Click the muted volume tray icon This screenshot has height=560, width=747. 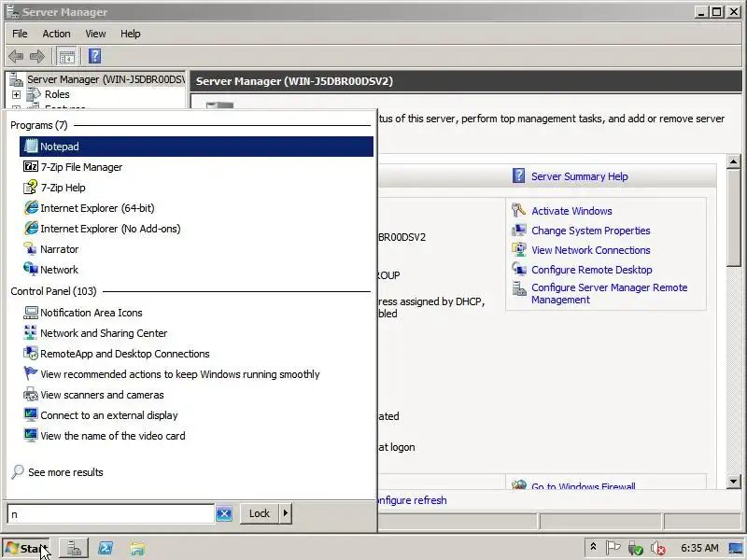click(x=657, y=548)
